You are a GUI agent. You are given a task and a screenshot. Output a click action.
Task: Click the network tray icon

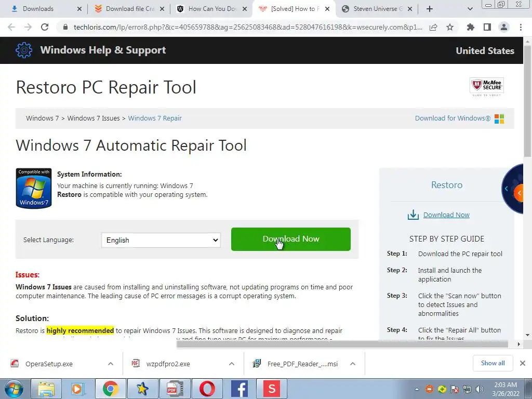coord(467,389)
